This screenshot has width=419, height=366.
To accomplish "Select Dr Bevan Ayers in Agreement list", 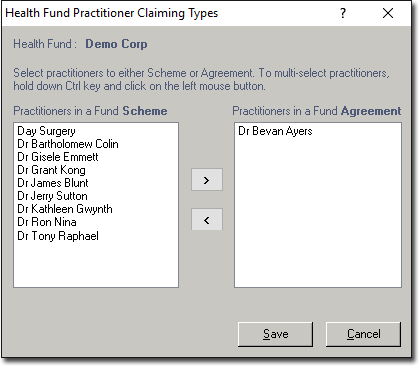I will coord(275,131).
